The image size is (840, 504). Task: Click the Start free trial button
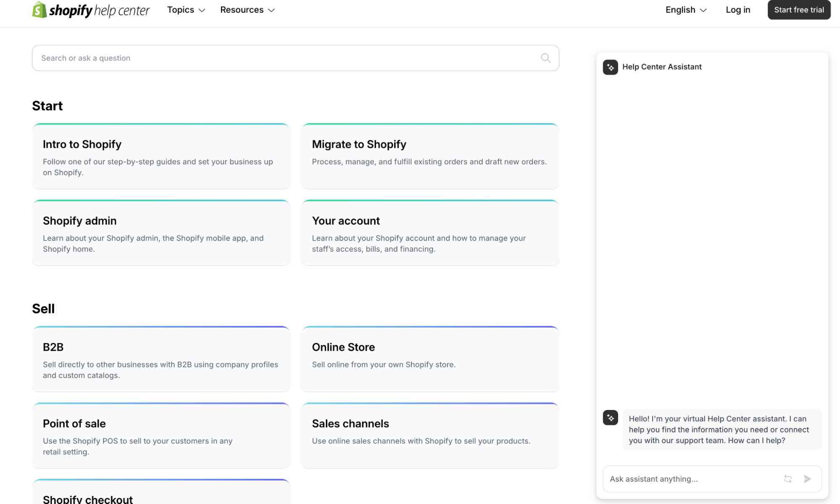(x=799, y=10)
